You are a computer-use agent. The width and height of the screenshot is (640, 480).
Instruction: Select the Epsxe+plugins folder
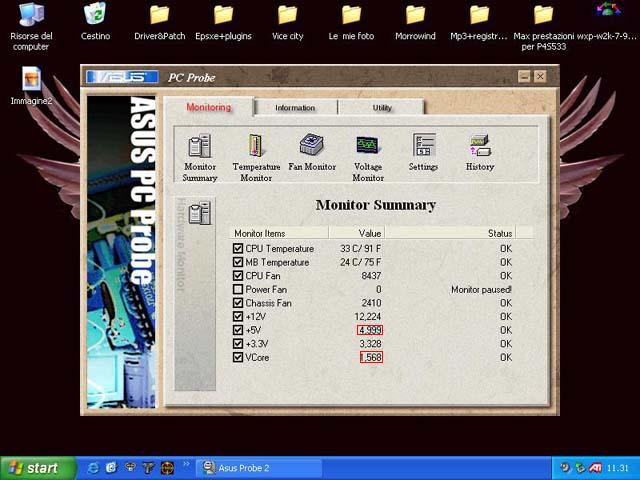(223, 15)
